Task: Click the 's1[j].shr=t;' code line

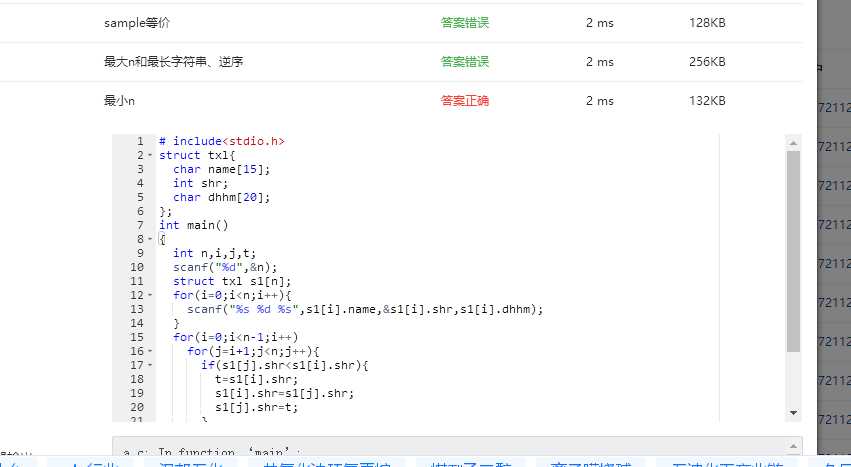Action: [257, 408]
